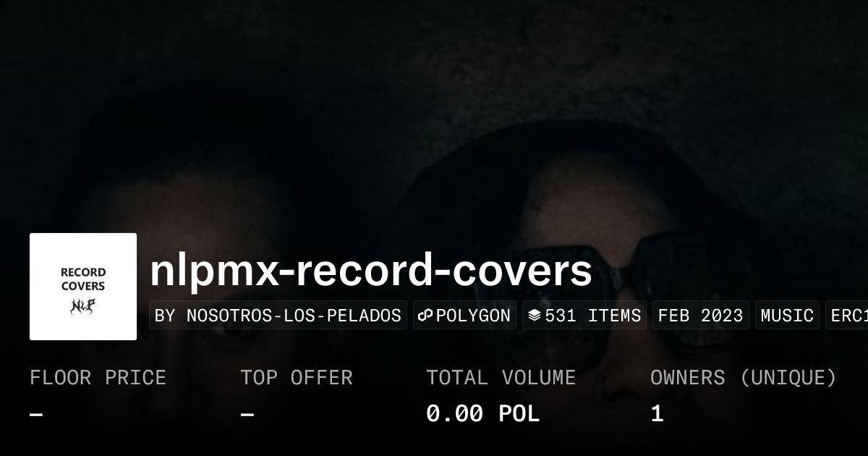Click the Polygon chain link icon
Screen dimensions: 868x456
point(425,316)
